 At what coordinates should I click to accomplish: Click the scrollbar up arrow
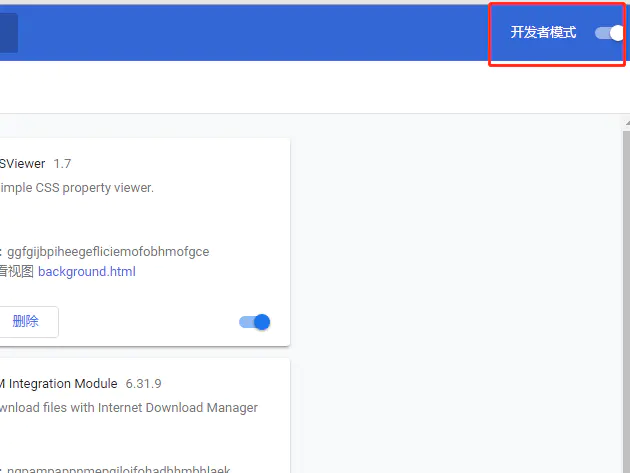coord(627,123)
